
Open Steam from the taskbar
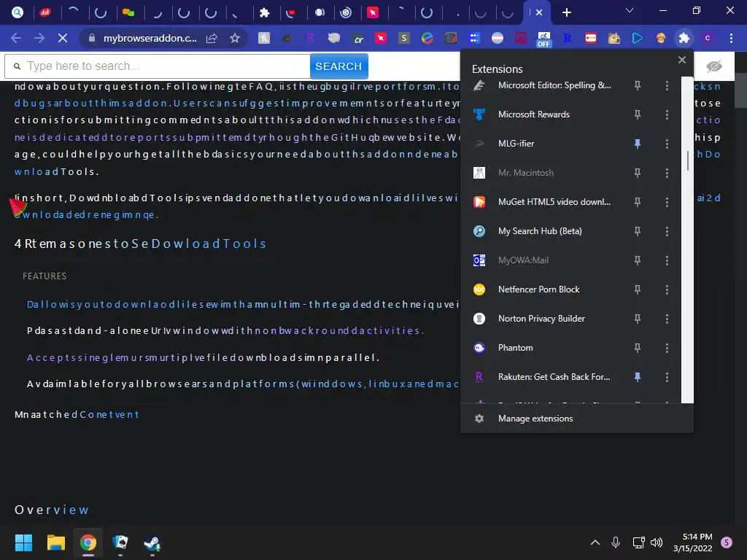[152, 542]
